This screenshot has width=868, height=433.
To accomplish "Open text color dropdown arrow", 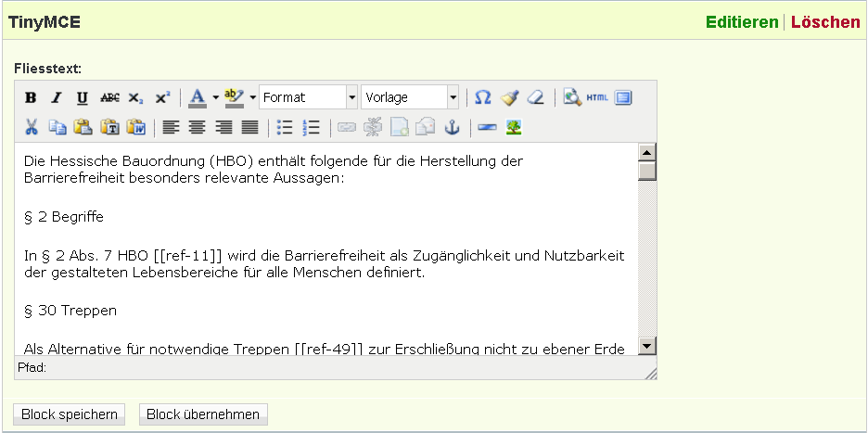I will (x=215, y=98).
